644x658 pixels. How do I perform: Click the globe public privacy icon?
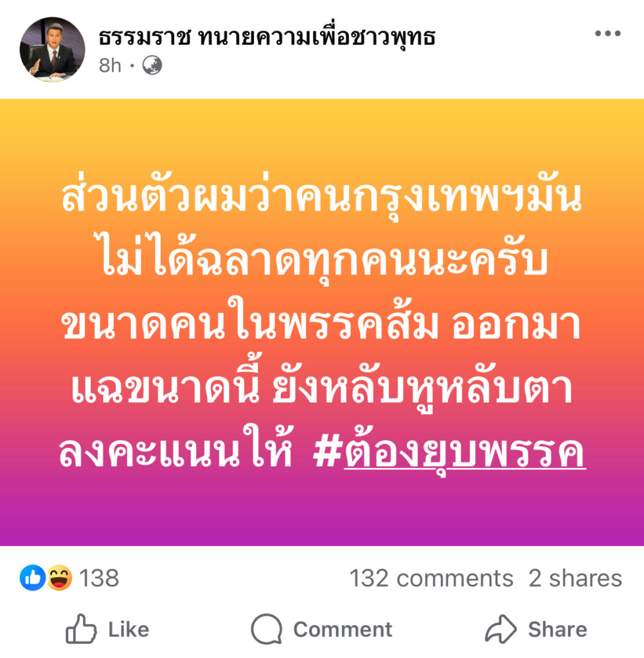(152, 66)
